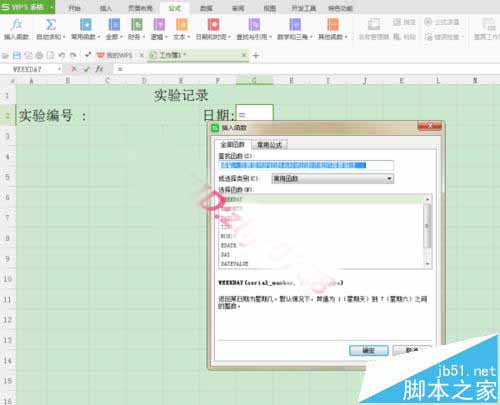The height and width of the screenshot is (405, 500).
Task: Click the save icon in the quick toolbar
Action: [x=17, y=56]
